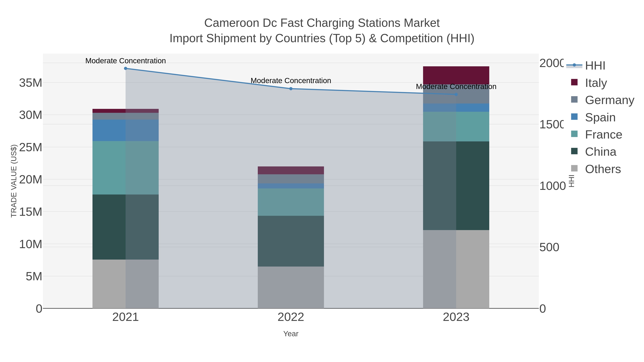
Task: Click the Italy segment of 2022 bar
Action: pyautogui.click(x=291, y=170)
